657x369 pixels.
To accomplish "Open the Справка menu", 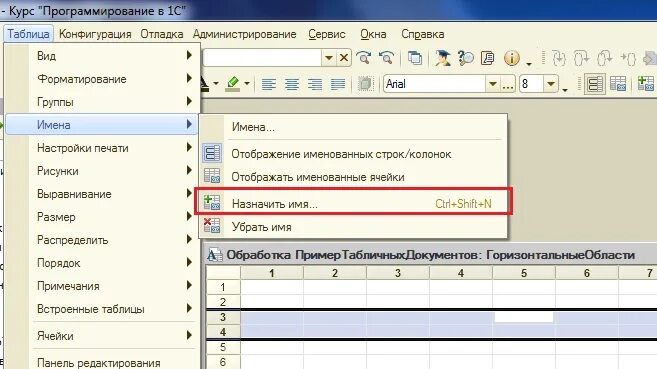I will click(423, 34).
